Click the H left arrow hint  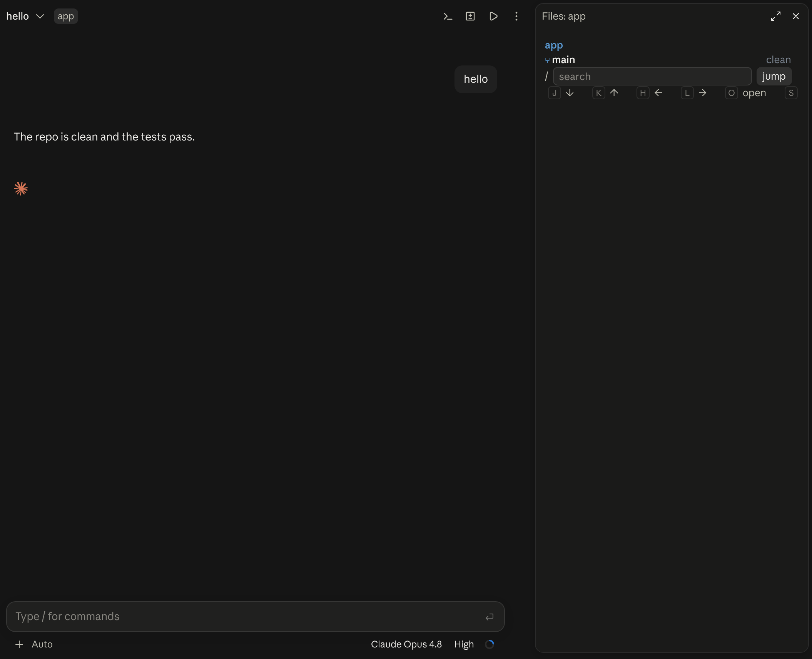coord(650,93)
